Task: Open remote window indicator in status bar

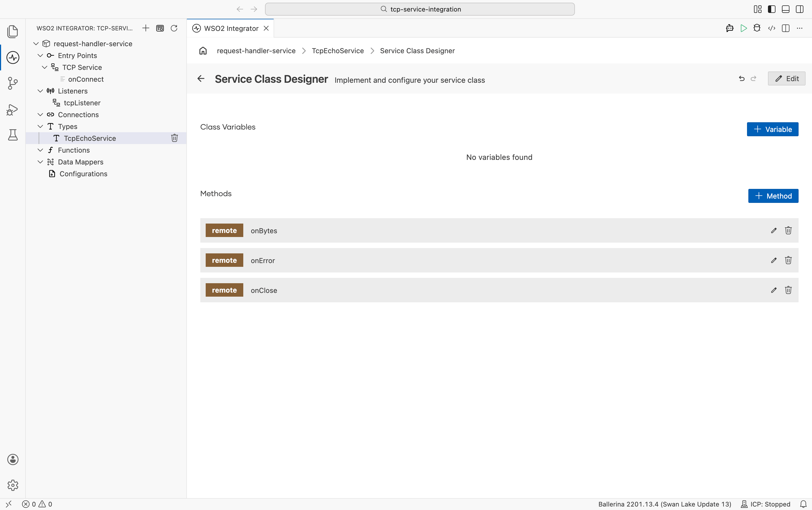Action: (x=9, y=504)
